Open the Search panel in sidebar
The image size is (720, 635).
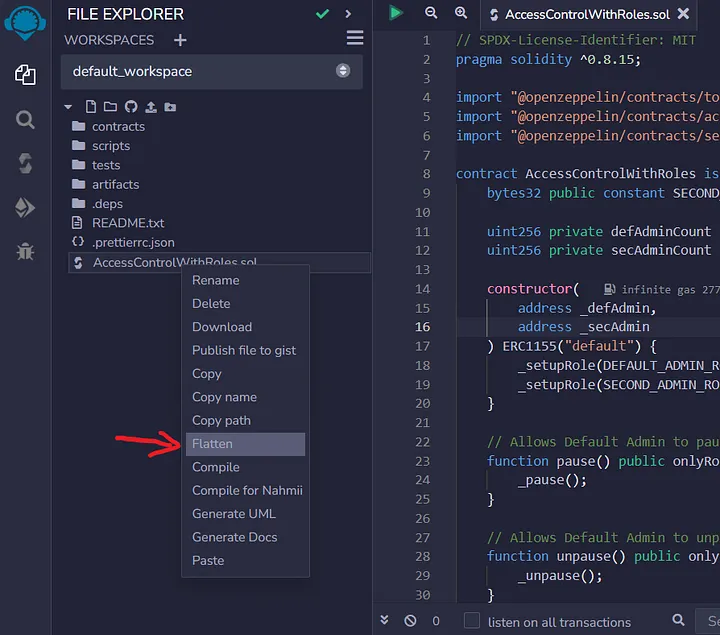click(25, 119)
